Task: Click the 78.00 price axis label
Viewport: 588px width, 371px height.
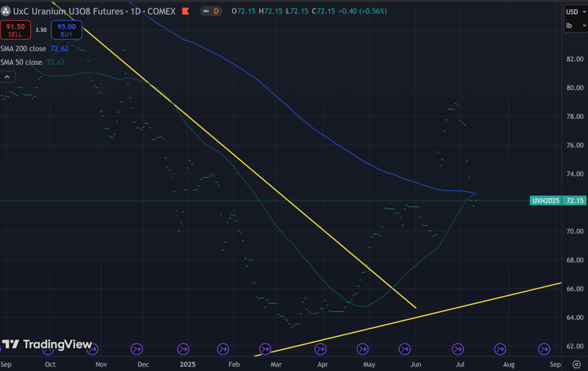Action: (x=575, y=117)
